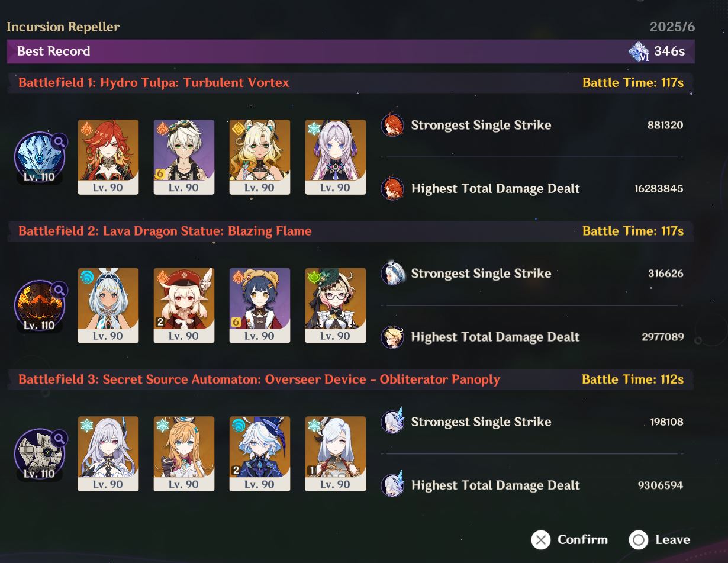The height and width of the screenshot is (563, 728).
Task: Click the difficulty VI badge beside 346s
Action: tap(639, 52)
